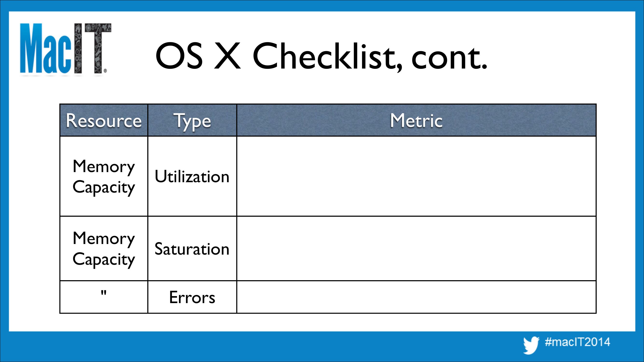Click 'OS X' in the slide title
The image size is (644, 362).
(x=198, y=56)
